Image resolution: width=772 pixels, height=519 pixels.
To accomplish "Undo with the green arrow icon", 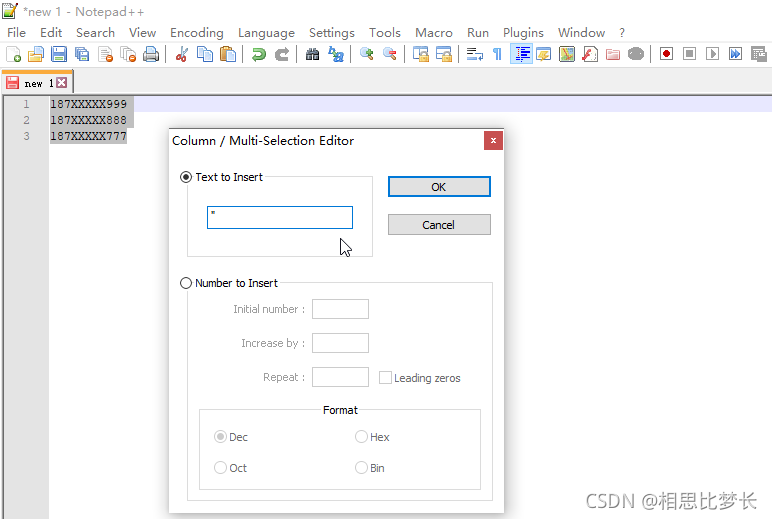I will pyautogui.click(x=258, y=54).
